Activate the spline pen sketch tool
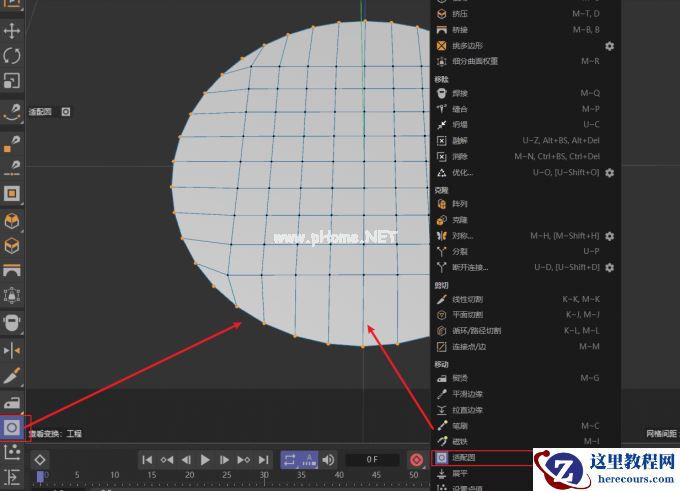 [12, 112]
